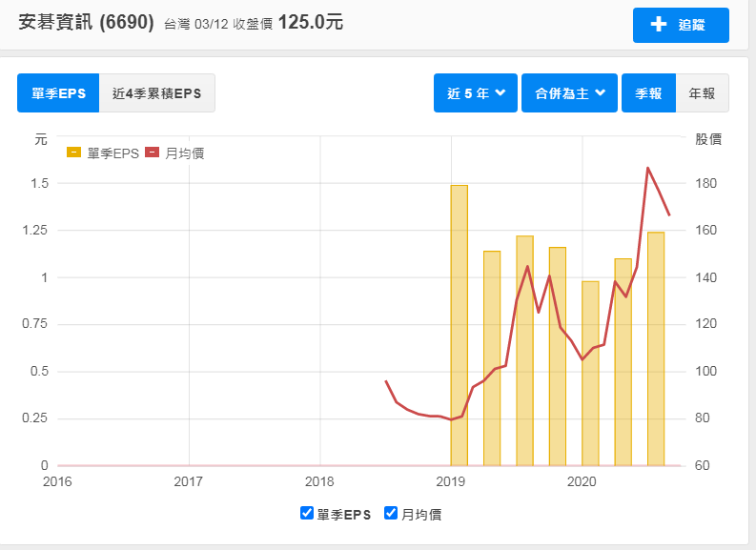The height and width of the screenshot is (550, 756).
Task: Click the plus icon on 追蹤 button
Action: (x=658, y=24)
